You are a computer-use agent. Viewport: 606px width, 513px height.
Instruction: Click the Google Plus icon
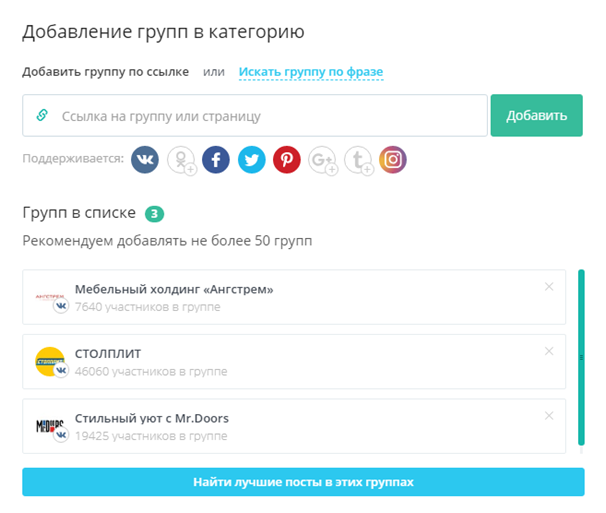(x=322, y=160)
